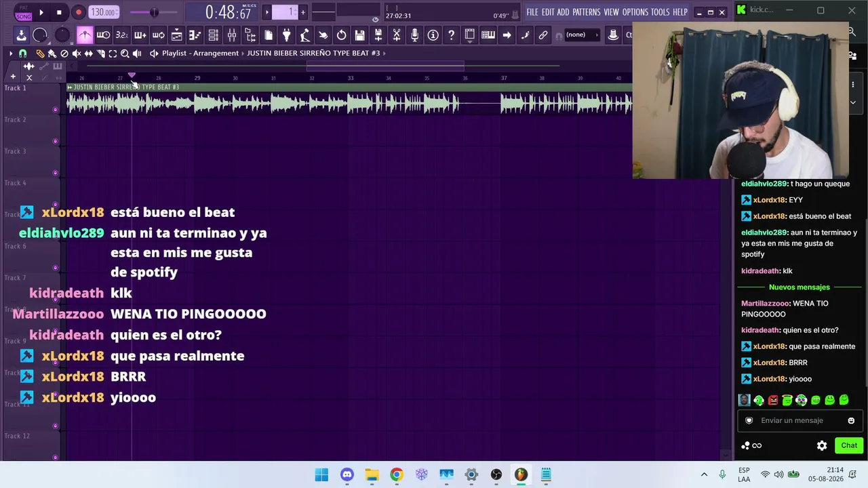
Task: Click the top hat icon beside the snap selector
Action: point(613,35)
